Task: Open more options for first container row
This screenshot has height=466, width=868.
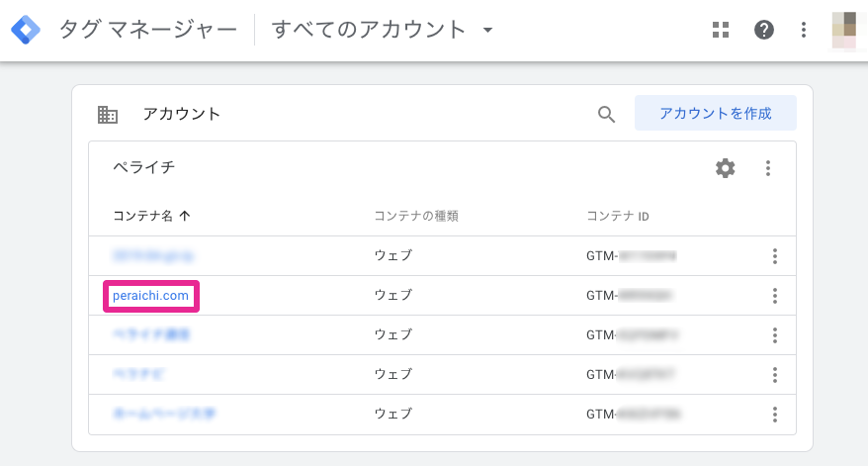Action: [x=774, y=256]
